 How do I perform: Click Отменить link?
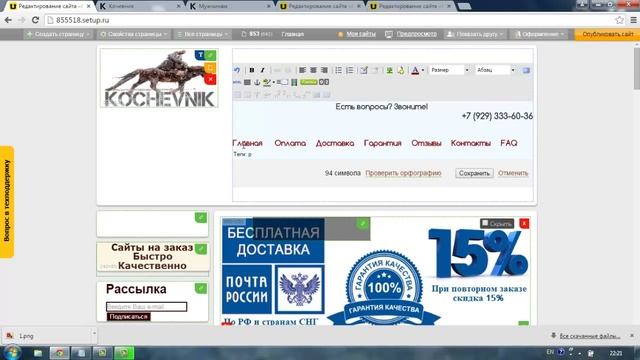[x=513, y=173]
